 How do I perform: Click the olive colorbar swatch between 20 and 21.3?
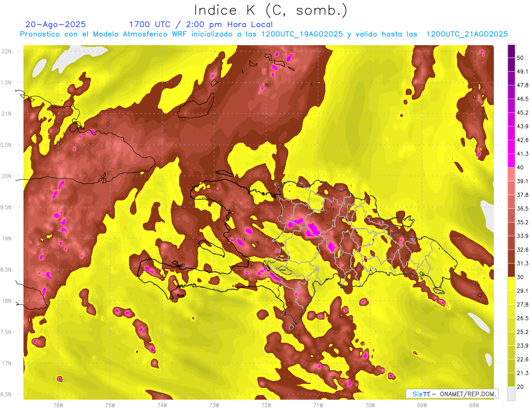511,380
